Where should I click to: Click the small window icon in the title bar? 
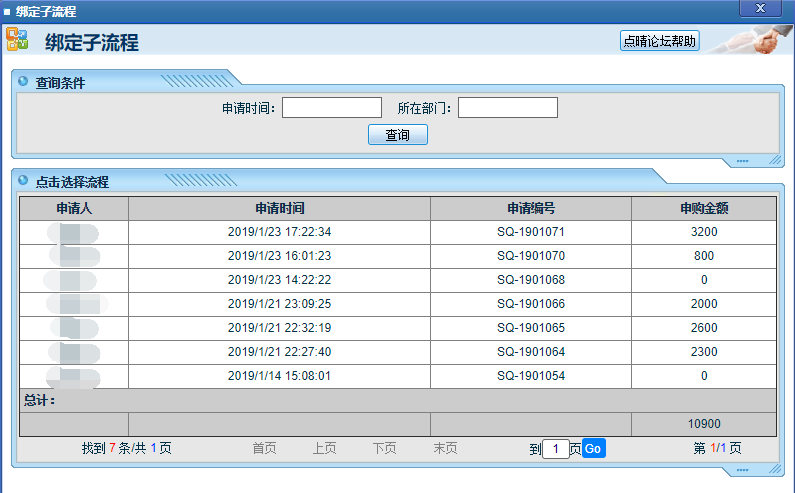tap(7, 12)
